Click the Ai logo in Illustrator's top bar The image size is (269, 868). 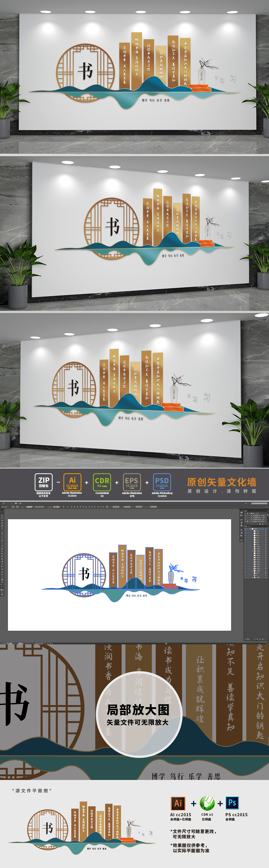4,504
